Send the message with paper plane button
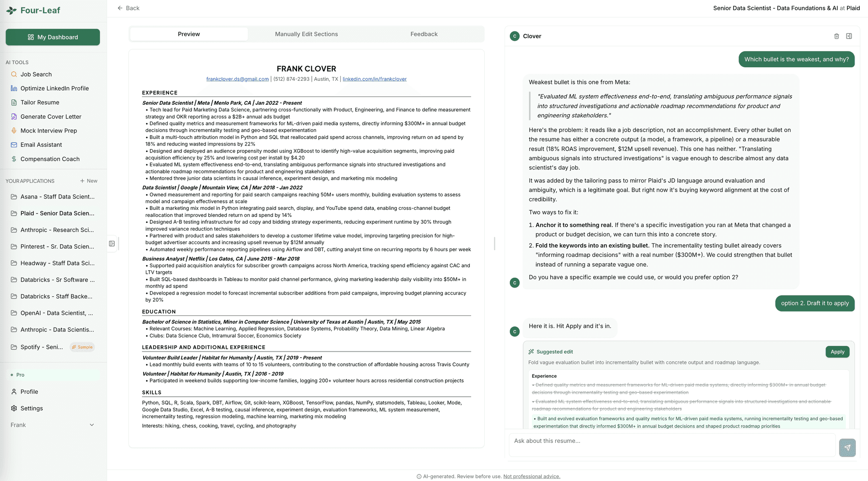This screenshot has width=868, height=481. point(847,448)
